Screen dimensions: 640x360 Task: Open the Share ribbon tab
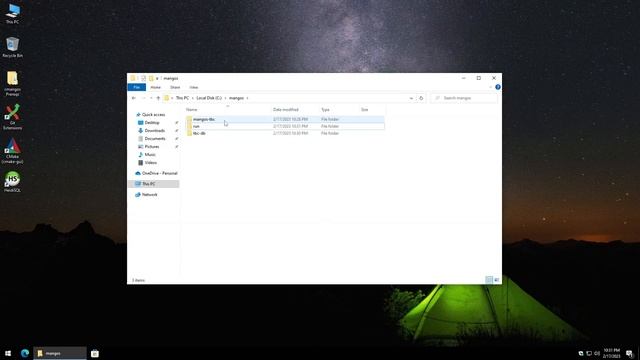175,87
